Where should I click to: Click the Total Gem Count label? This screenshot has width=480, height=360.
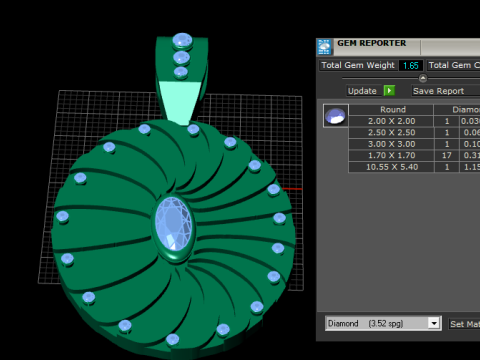[453, 65]
